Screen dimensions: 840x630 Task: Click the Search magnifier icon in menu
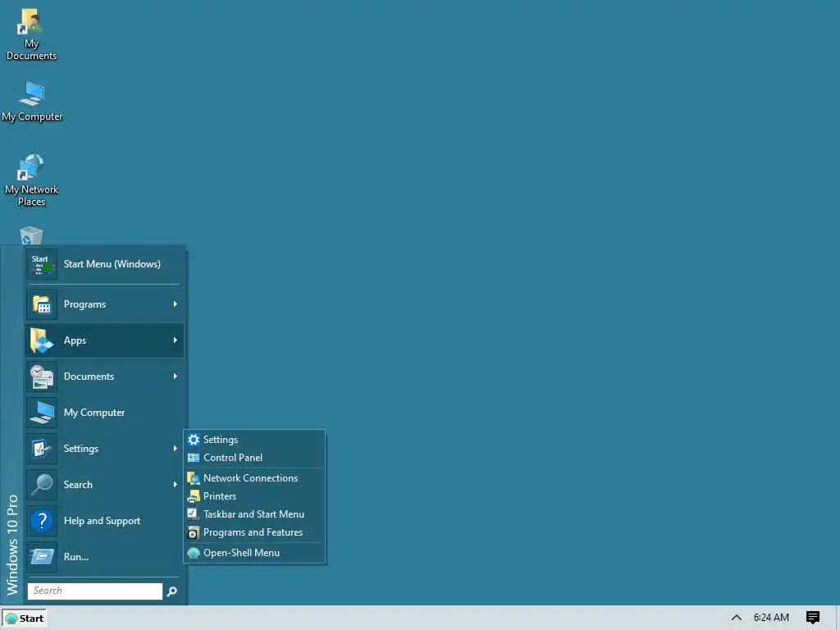click(42, 484)
